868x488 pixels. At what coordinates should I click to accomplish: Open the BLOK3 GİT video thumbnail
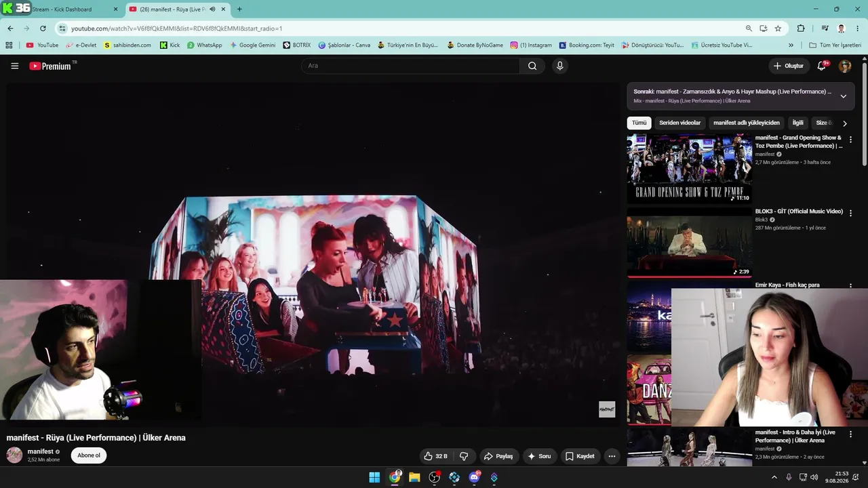(x=689, y=242)
